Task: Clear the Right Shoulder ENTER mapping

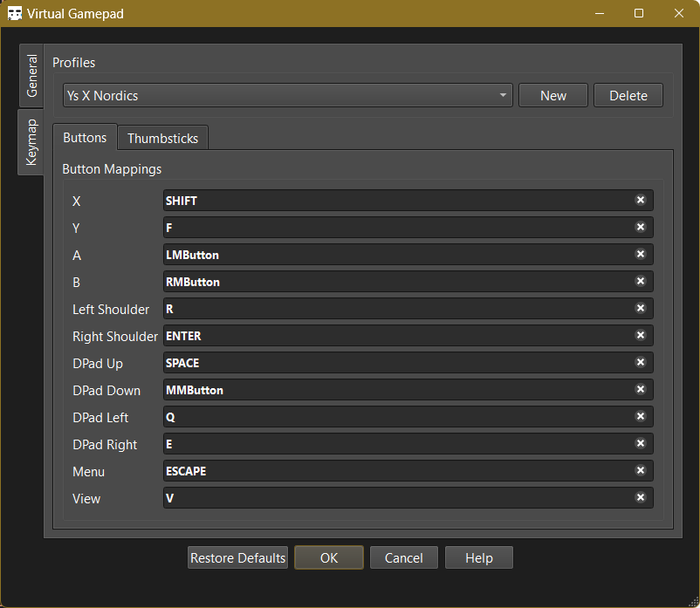Action: coord(641,335)
